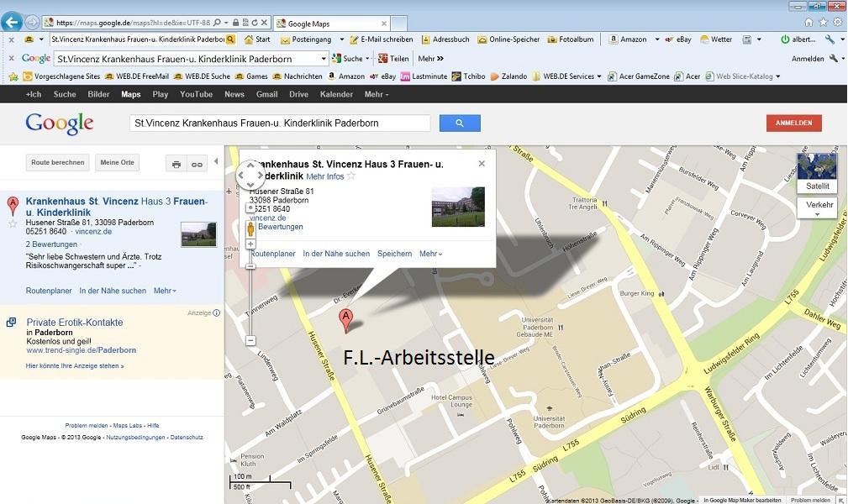Screen dimensions: 848x504
Task: Open Posteingang in the WEB.DE toolbar
Action: coord(306,39)
